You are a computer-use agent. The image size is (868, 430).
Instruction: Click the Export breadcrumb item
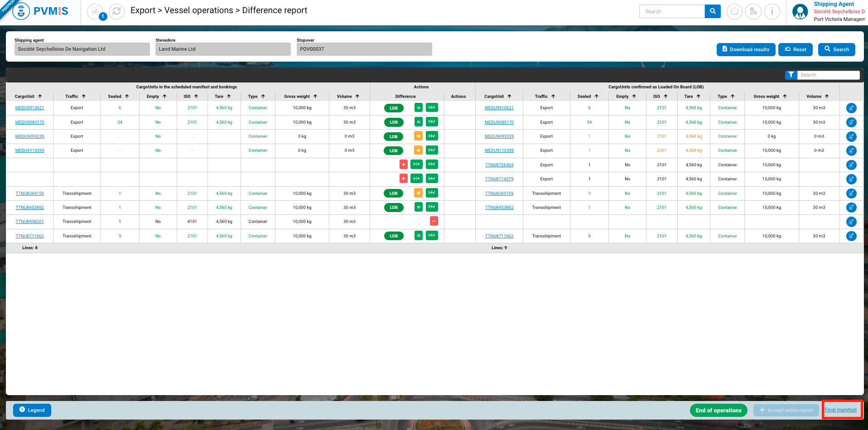143,10
